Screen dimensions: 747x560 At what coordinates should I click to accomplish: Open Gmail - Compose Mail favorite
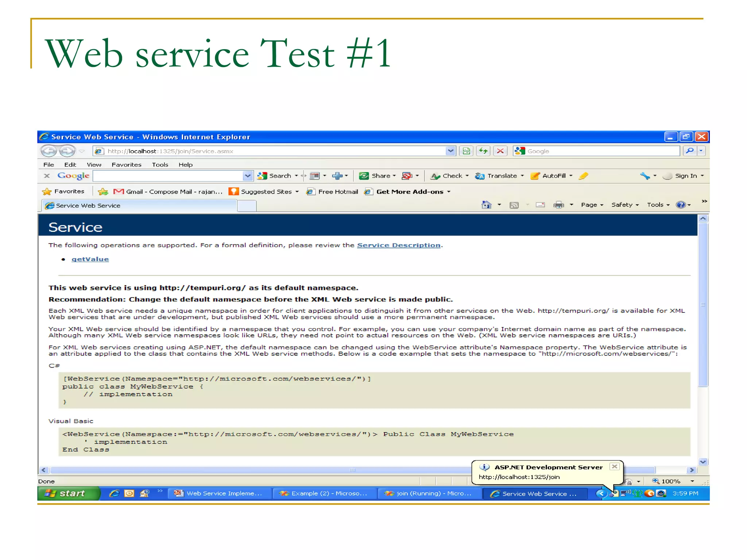(x=168, y=192)
